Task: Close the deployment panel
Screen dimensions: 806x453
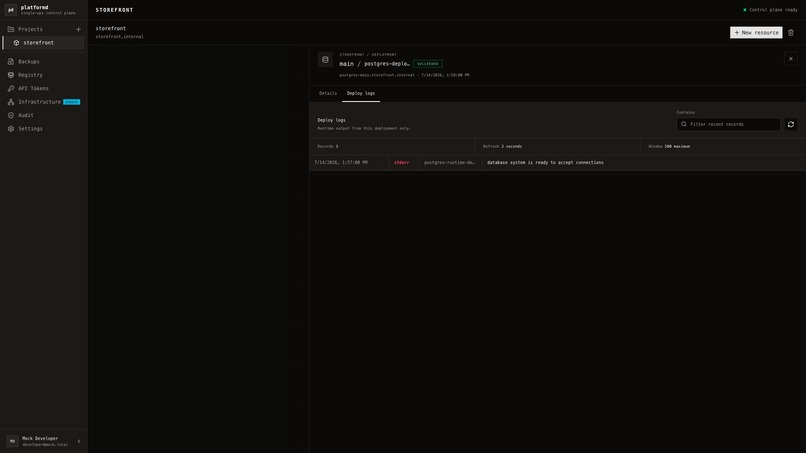Action: [x=791, y=59]
